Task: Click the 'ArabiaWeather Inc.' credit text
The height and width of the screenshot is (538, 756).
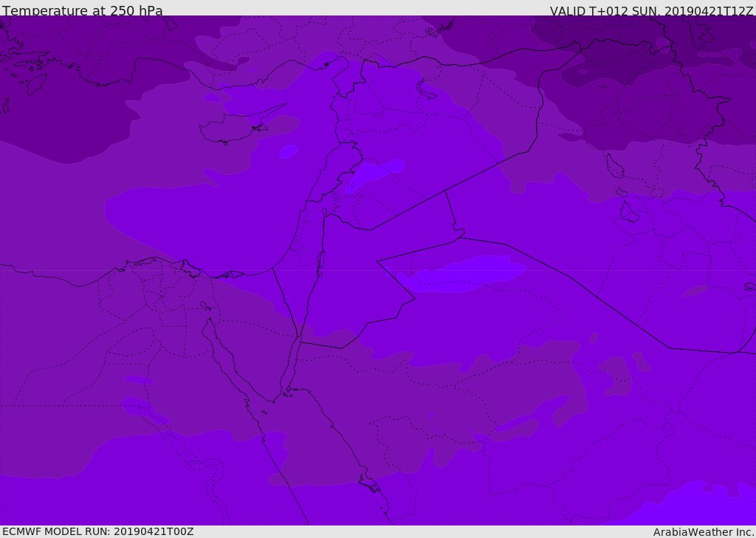Action: [704, 532]
